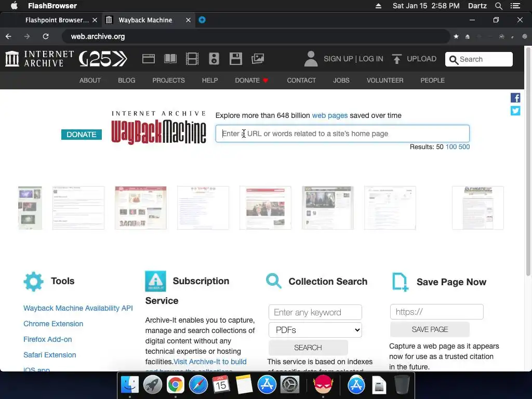Open the ULTIMATE site thumbnail
Image resolution: width=532 pixels, height=399 pixels.
(x=478, y=208)
